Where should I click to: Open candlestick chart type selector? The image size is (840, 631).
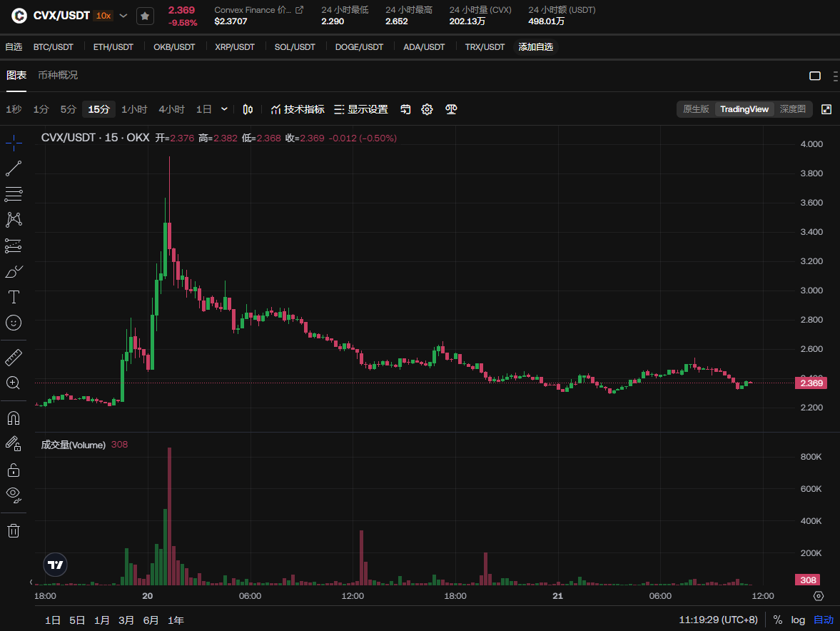(248, 109)
